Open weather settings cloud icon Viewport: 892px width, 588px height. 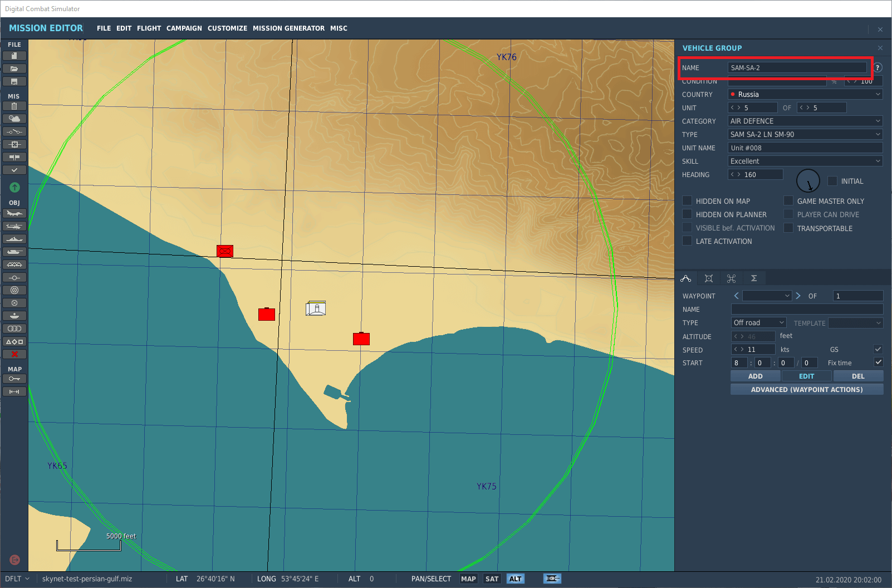click(x=14, y=119)
